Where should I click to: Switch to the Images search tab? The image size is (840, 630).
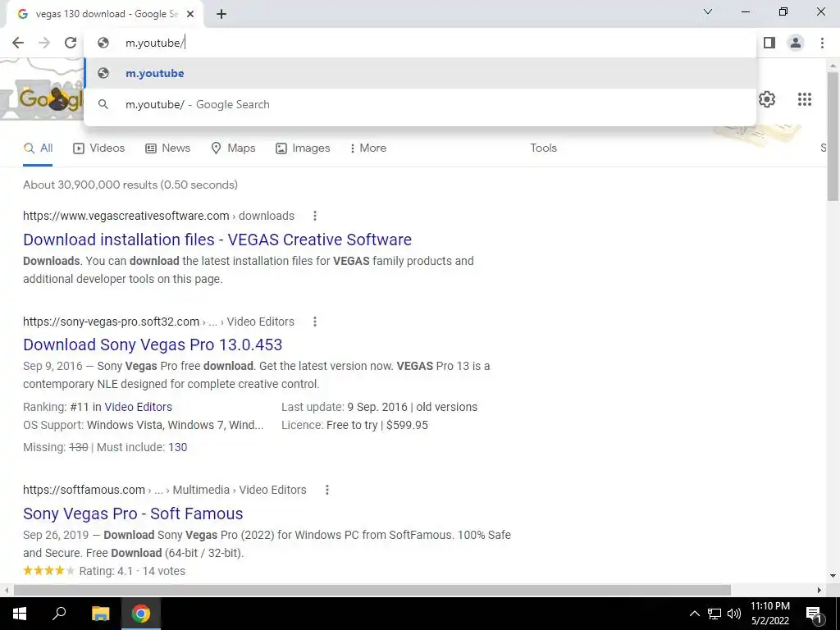(x=303, y=148)
